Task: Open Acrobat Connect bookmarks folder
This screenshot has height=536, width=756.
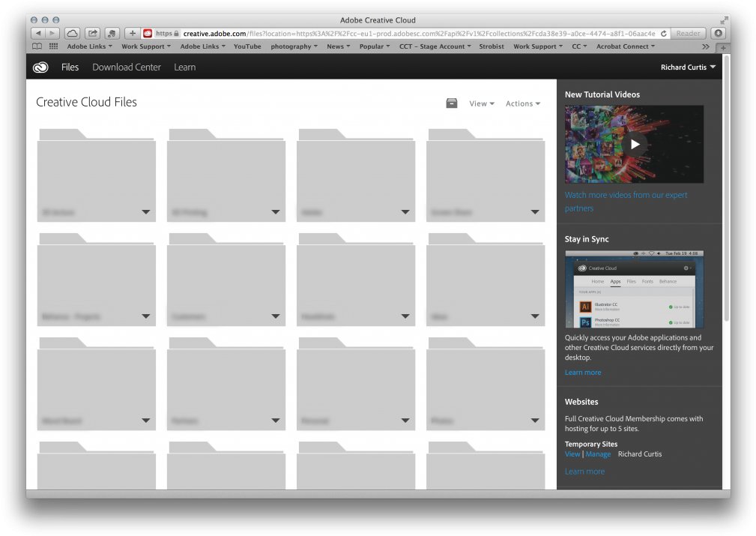Action: pos(626,46)
